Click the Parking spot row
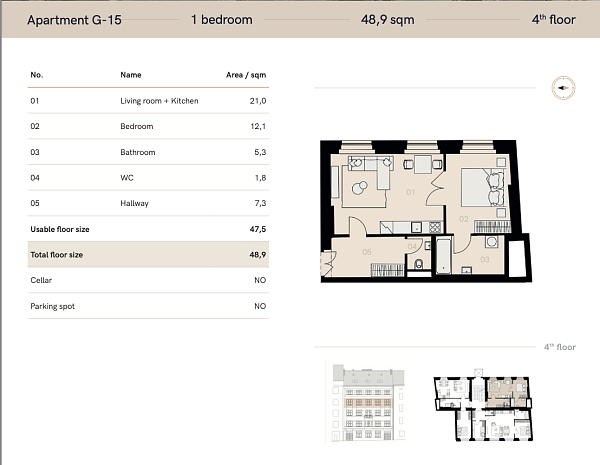600x465 pixels. (x=148, y=306)
